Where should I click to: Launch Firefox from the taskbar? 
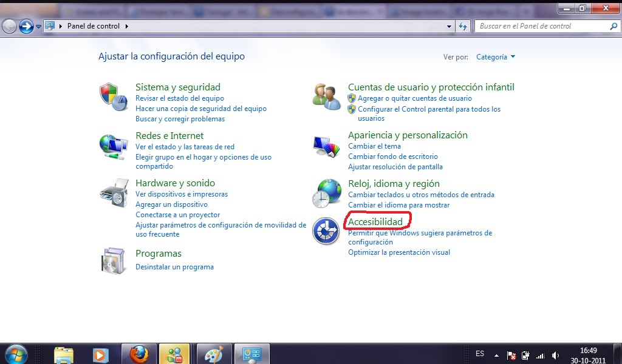coord(139,354)
